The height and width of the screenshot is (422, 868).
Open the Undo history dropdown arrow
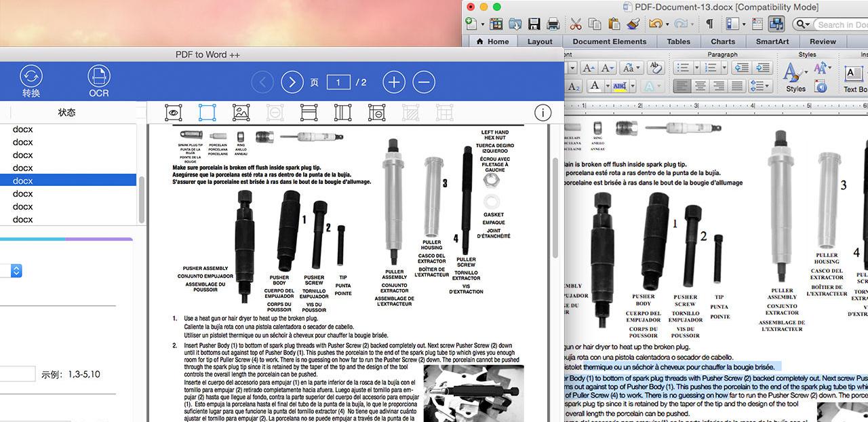tap(667, 24)
